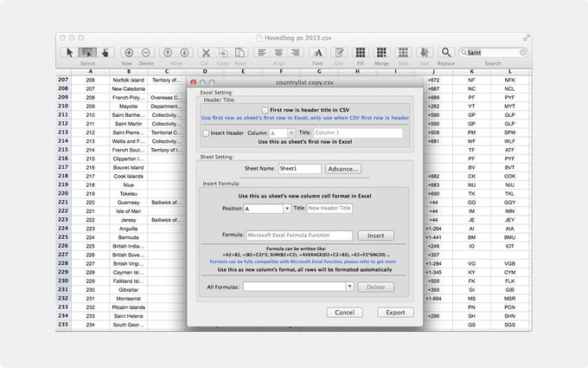
Task: Click the Norfolk Island cell
Action: (128, 80)
